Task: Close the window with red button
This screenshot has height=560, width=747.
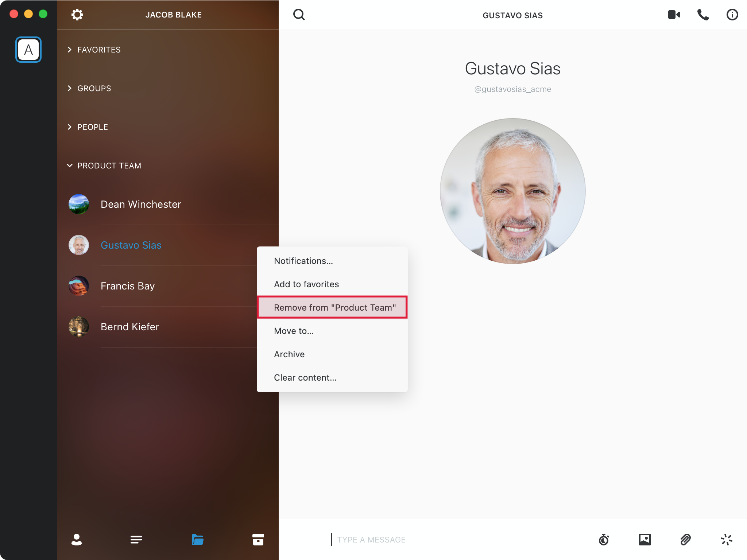Action: click(14, 14)
